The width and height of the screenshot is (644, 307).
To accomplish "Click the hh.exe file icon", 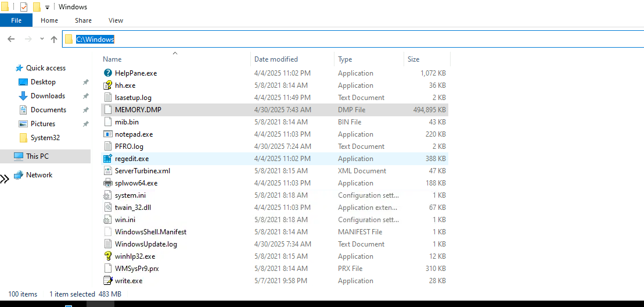I will tap(108, 85).
